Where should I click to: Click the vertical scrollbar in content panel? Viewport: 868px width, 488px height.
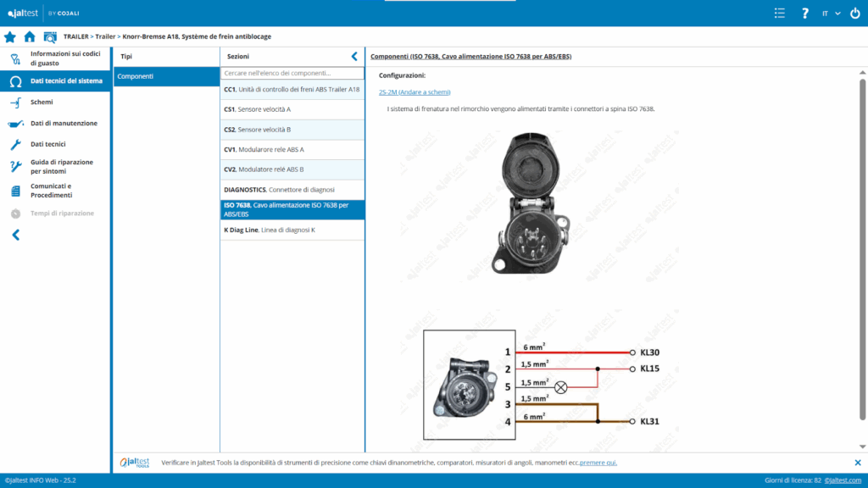[863, 254]
